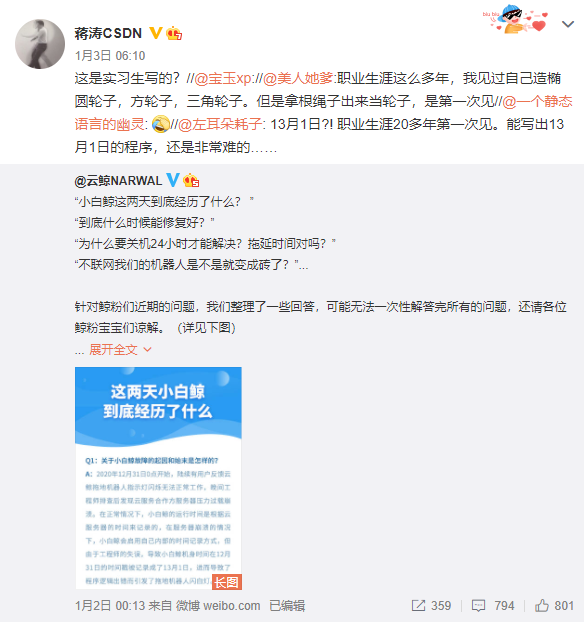Open comments via speech bubble icon
The height and width of the screenshot is (622, 584).
point(478,605)
